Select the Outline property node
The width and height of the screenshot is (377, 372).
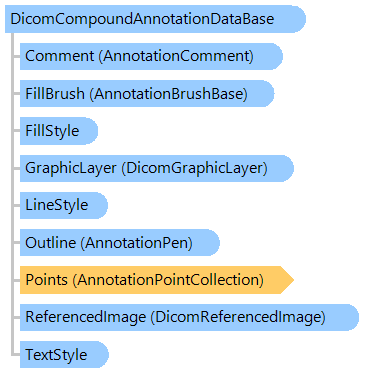(x=120, y=243)
